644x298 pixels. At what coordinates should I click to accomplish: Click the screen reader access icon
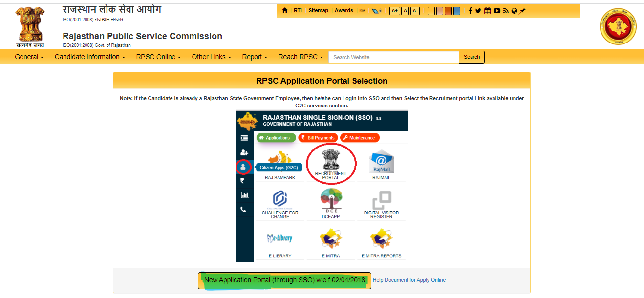pyautogui.click(x=376, y=11)
